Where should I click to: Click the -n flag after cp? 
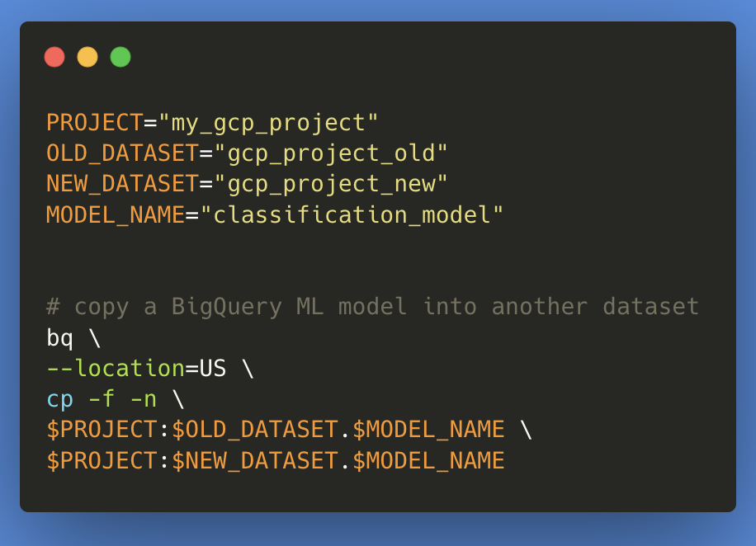click(144, 400)
